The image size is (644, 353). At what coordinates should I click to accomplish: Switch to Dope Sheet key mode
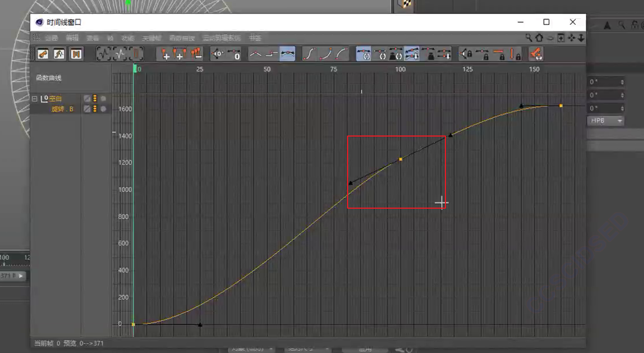click(43, 54)
